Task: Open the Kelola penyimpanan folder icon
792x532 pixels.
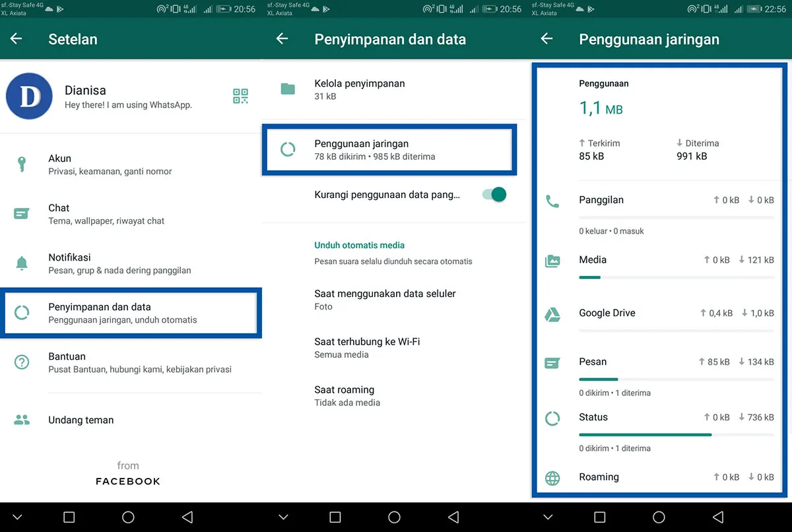Action: (x=288, y=88)
